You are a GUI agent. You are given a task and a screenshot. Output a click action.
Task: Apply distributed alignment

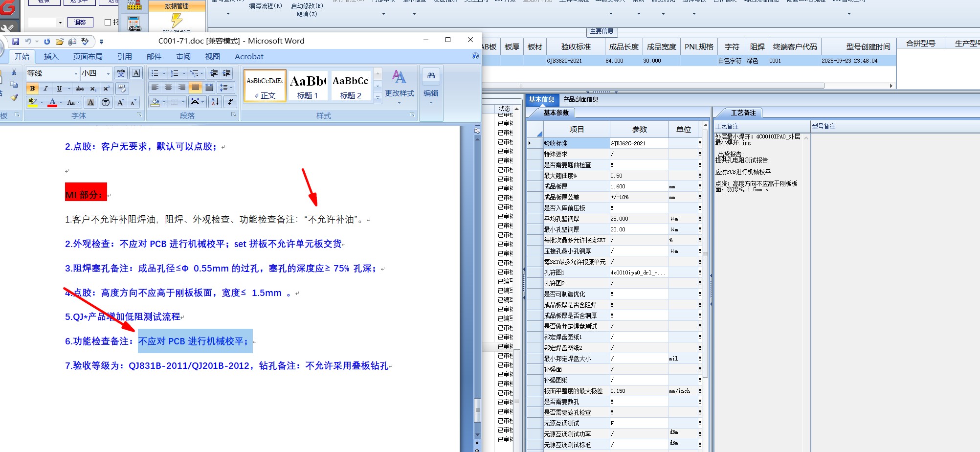(x=209, y=88)
